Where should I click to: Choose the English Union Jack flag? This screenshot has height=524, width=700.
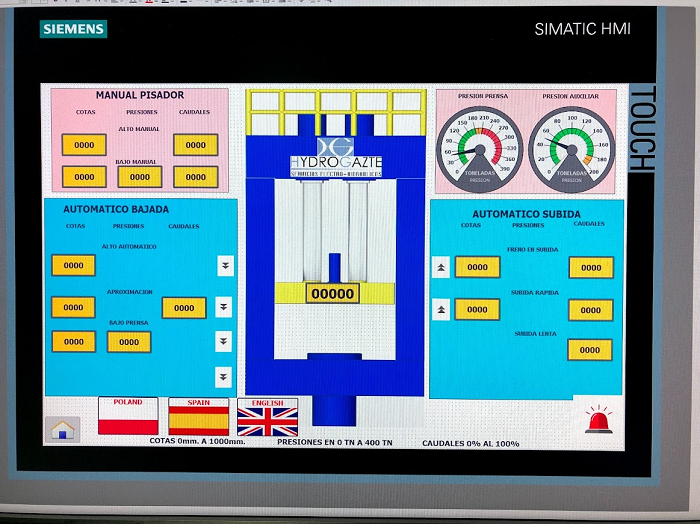(x=267, y=417)
